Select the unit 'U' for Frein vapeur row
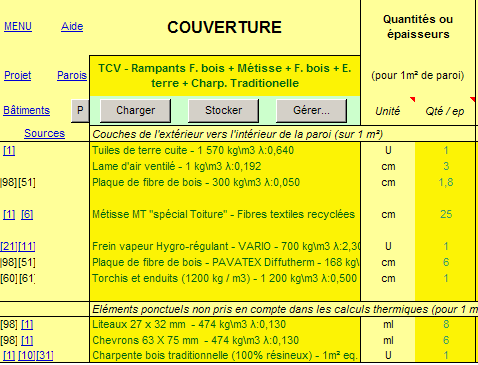 (388, 246)
